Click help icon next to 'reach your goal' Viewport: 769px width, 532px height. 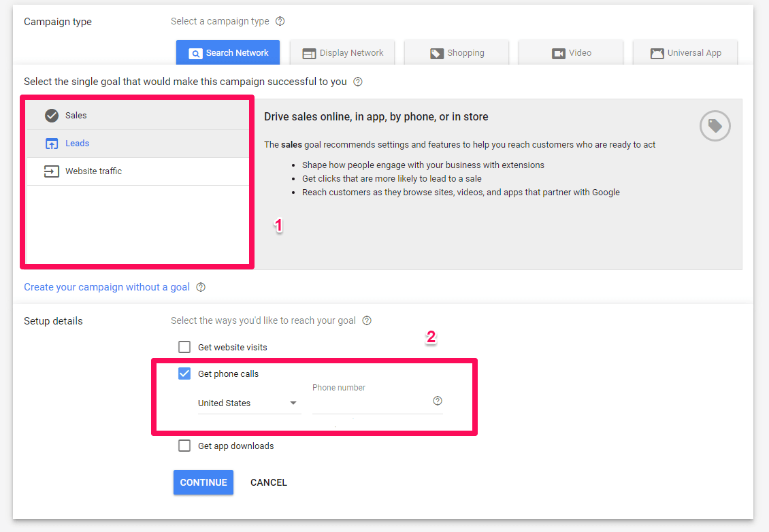click(367, 320)
